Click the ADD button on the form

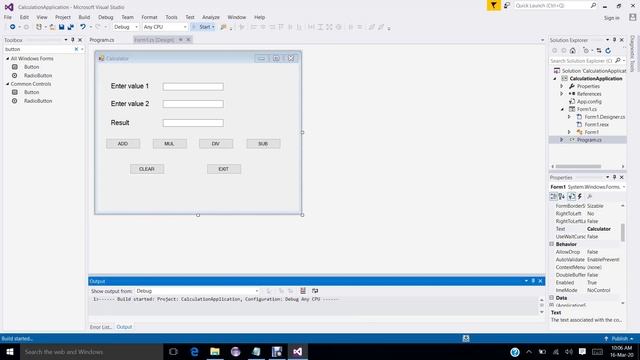coord(123,144)
